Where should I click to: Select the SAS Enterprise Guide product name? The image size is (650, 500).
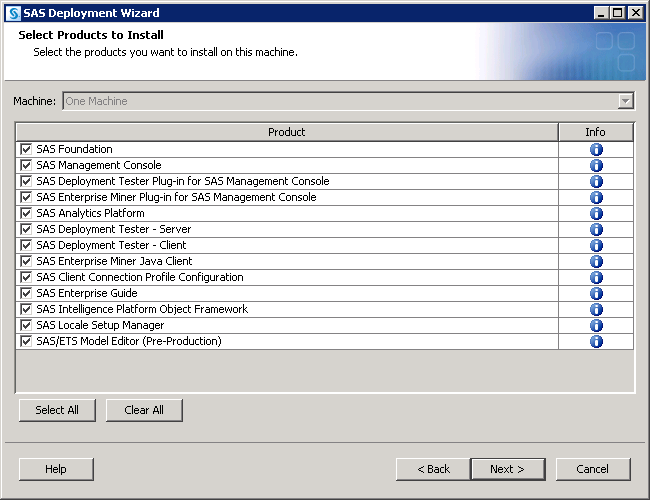pyautogui.click(x=87, y=294)
